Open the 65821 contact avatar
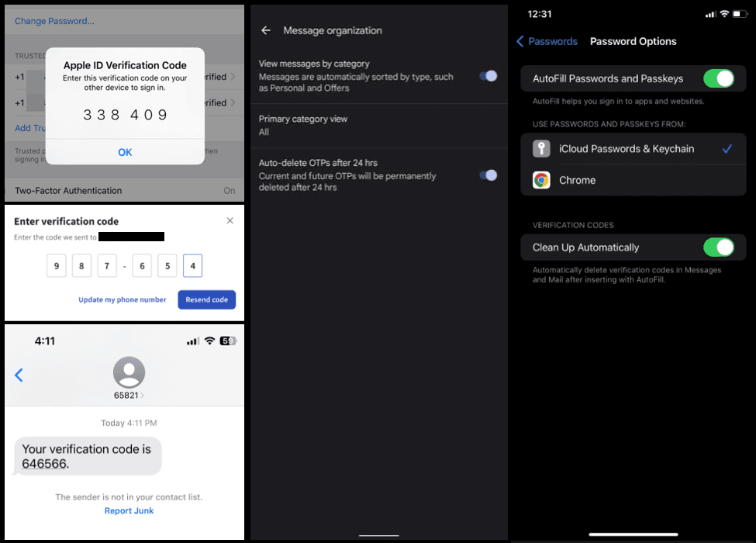The image size is (756, 543). tap(129, 372)
